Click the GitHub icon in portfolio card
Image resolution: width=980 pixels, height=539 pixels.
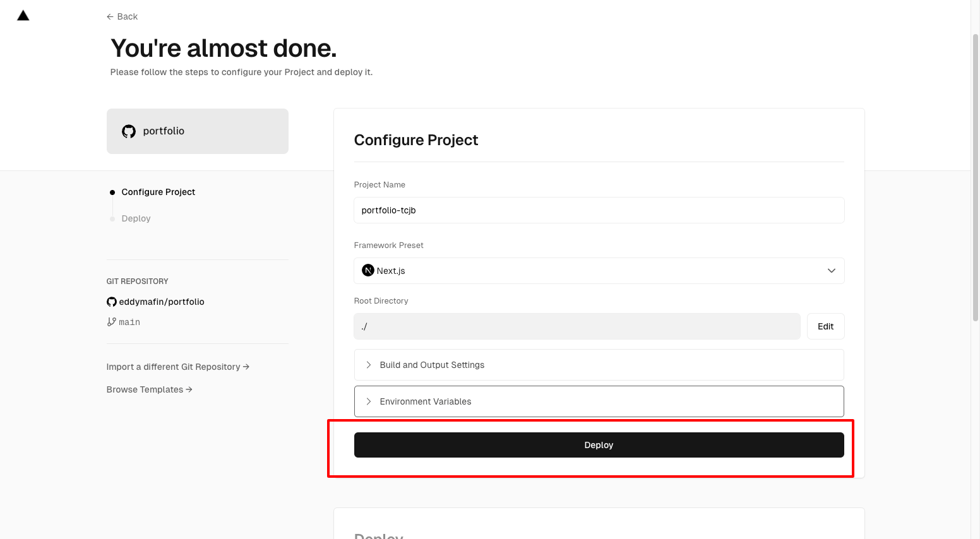129,131
